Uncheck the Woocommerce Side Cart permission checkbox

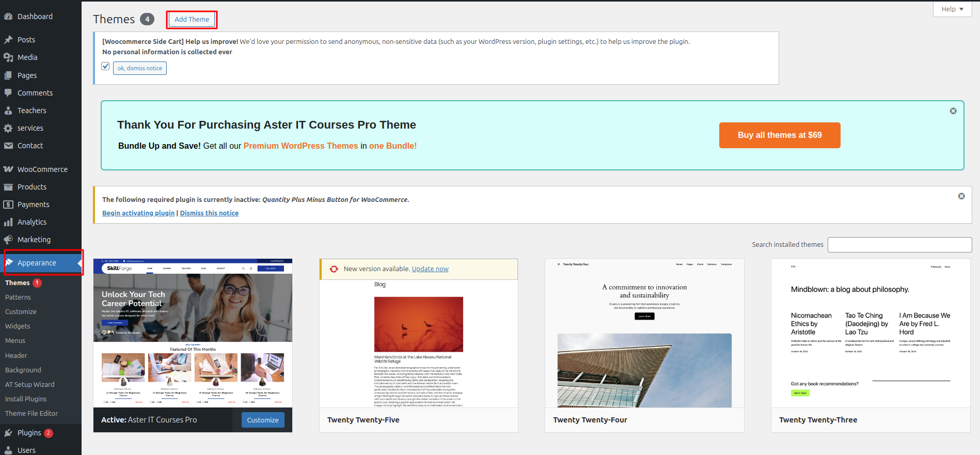pyautogui.click(x=105, y=66)
